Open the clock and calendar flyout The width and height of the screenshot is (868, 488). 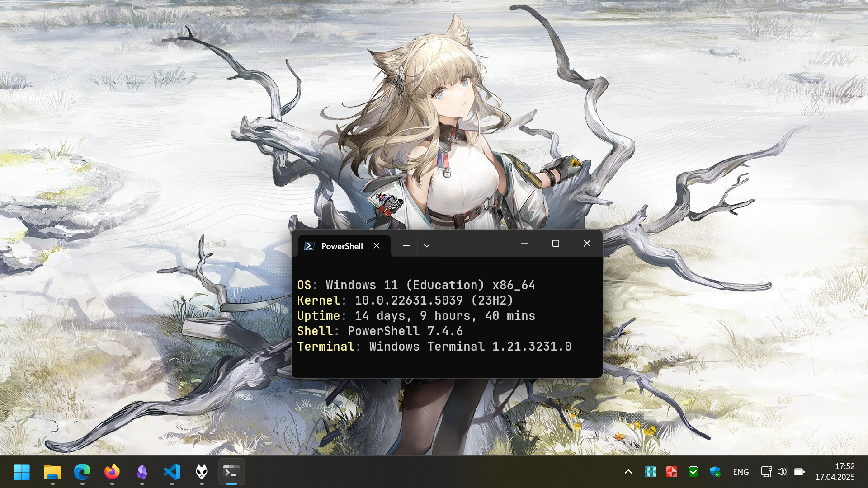[835, 472]
